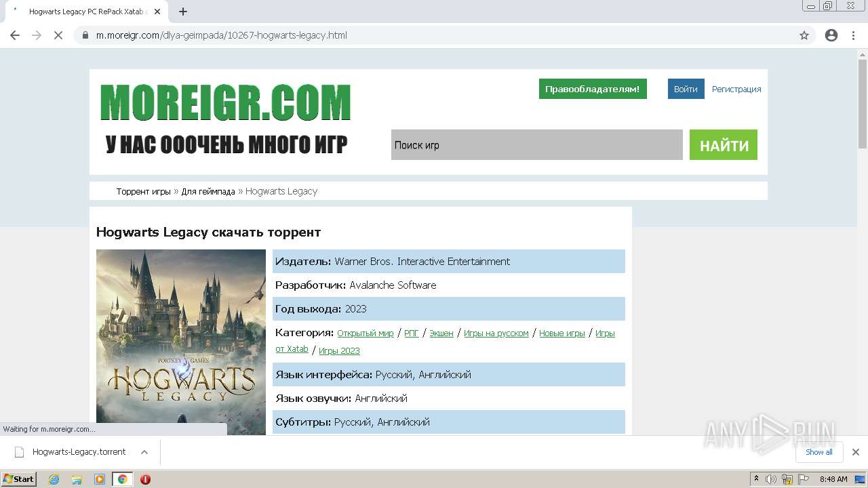868x488 pixels.
Task: Click the browser forward arrow
Action: (37, 35)
